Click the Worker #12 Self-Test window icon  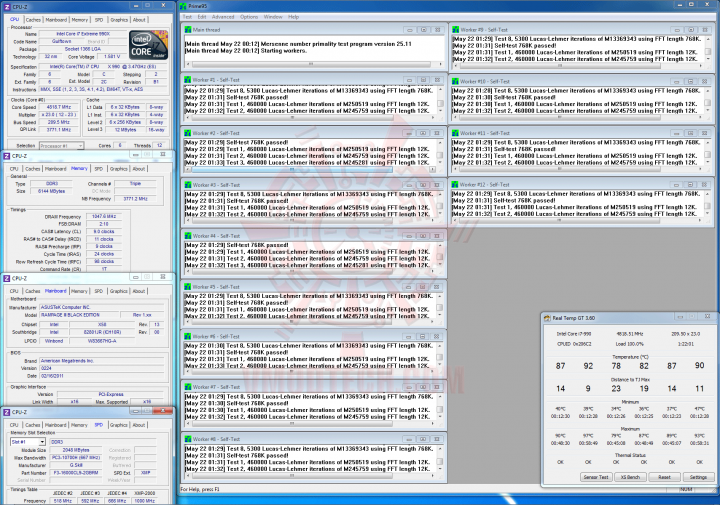[456, 185]
